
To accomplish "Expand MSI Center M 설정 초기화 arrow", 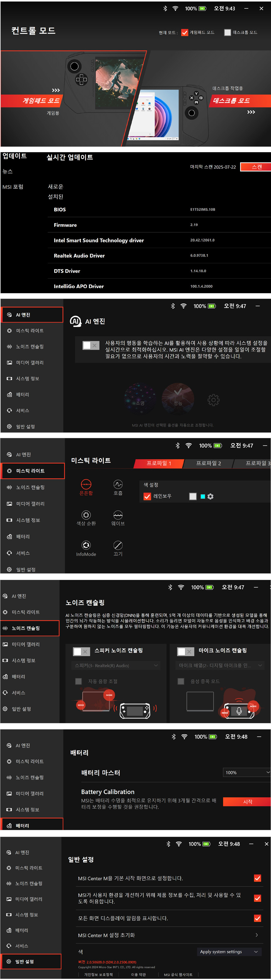I will click(257, 935).
